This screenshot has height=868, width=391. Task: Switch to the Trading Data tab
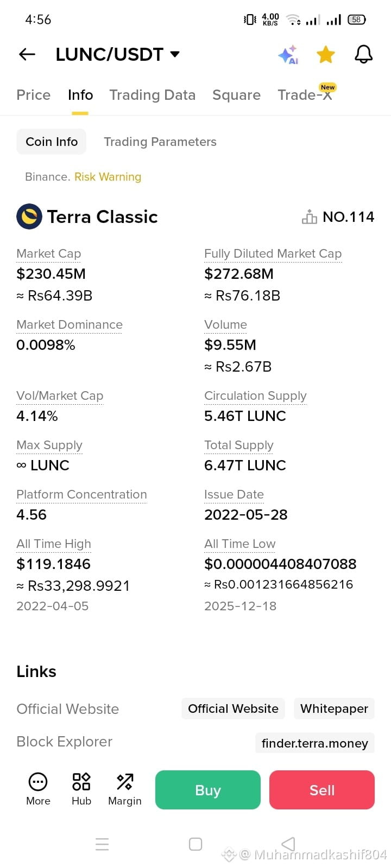[152, 95]
